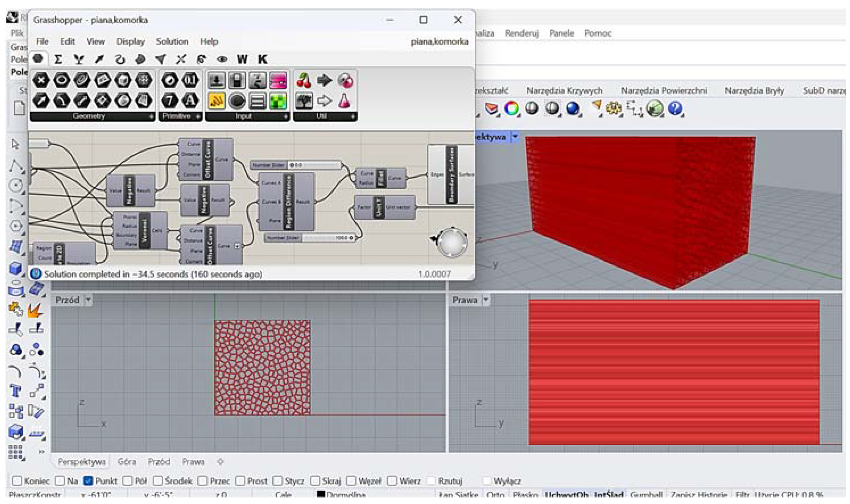Image resolution: width=850 pixels, height=504 pixels.
Task: Open the Maths sigma toolbar tab
Action: (58, 59)
